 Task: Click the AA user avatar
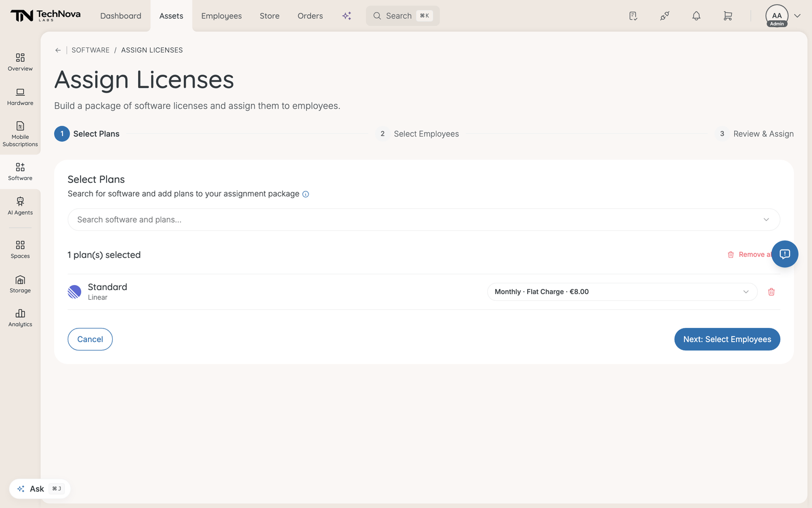coord(777,16)
